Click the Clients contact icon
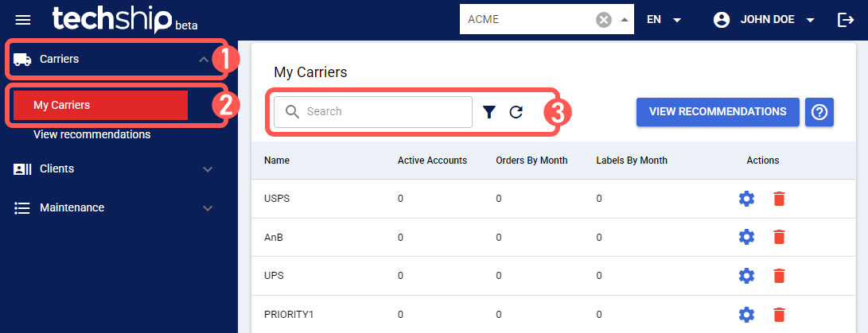868x333 pixels. point(22,169)
